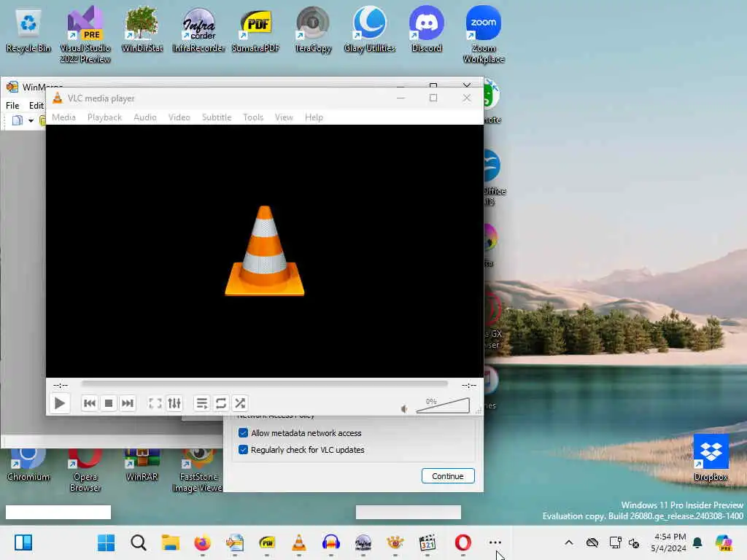Open Dropbox desktop shortcut
The height and width of the screenshot is (560, 747).
point(711,458)
